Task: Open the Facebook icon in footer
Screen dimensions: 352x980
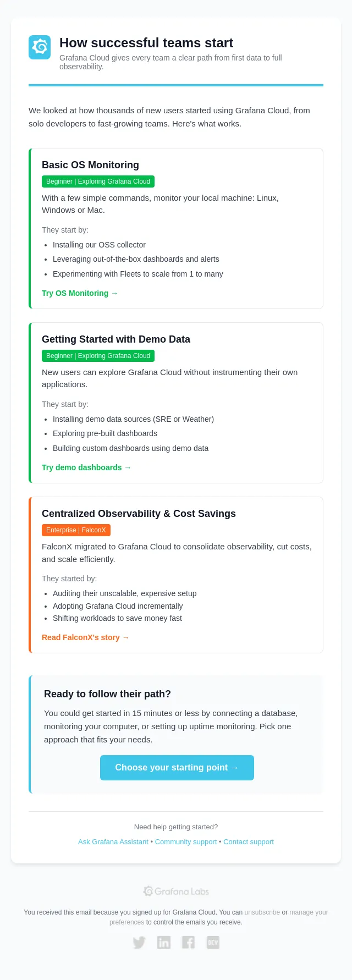Action: [188, 943]
